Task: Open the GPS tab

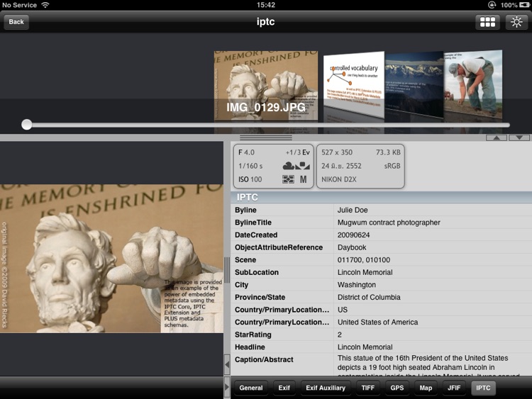Action: (397, 388)
